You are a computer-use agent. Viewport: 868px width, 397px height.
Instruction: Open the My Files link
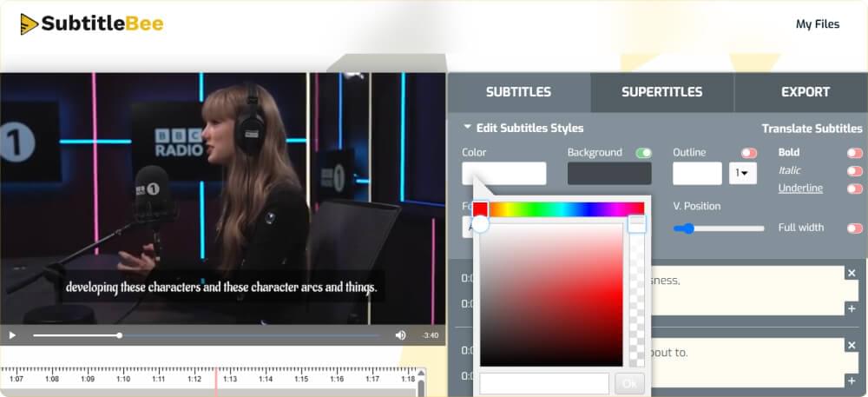(818, 23)
